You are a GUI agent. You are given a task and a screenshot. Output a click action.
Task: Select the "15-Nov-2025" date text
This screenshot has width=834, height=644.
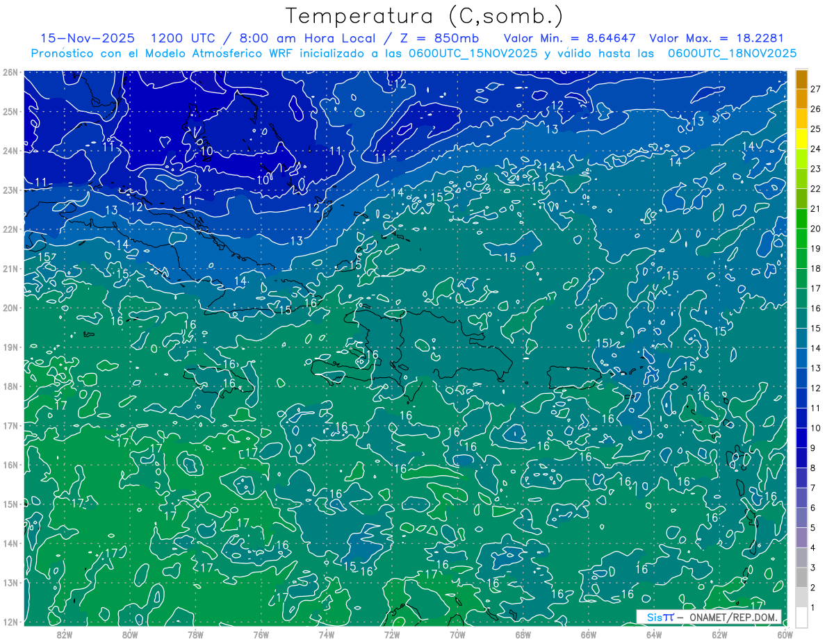[88, 38]
